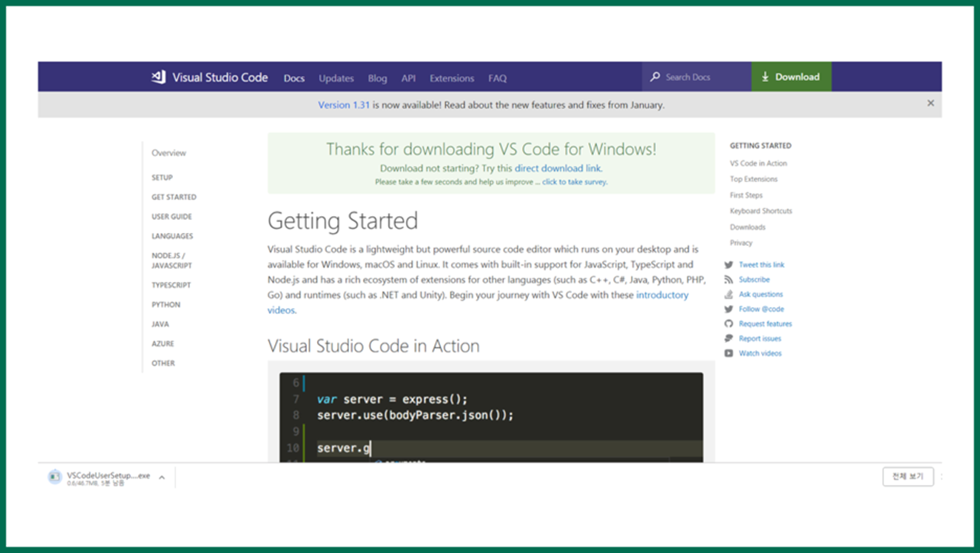
Task: Click the Twitter icon beside Follow @code
Action: (729, 309)
